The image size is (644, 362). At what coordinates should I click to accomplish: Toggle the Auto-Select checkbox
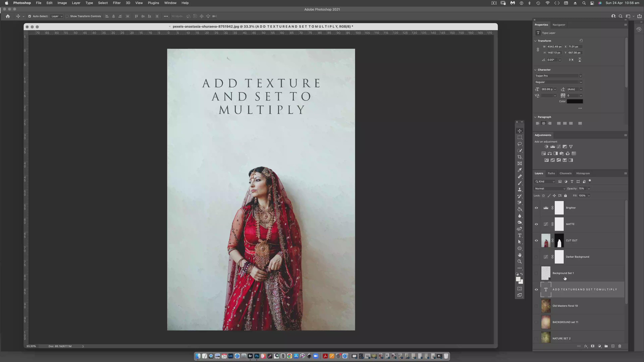pos(30,16)
